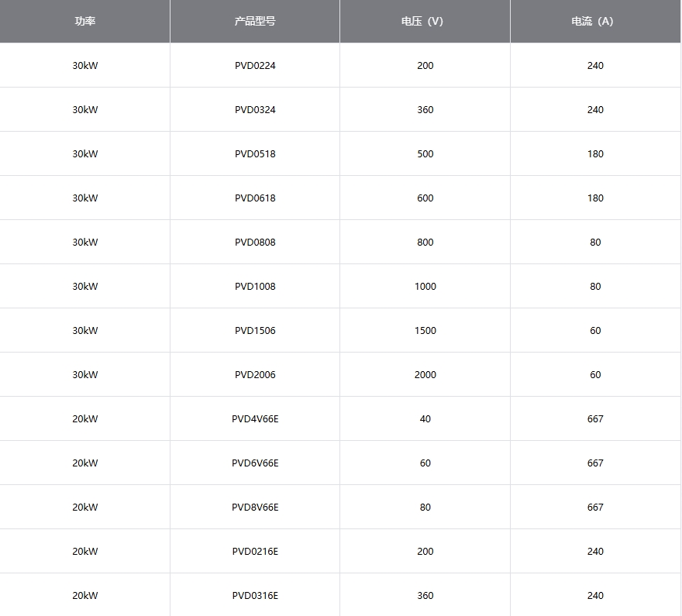Select product model PVD4V66E
682x616 pixels.
point(255,419)
